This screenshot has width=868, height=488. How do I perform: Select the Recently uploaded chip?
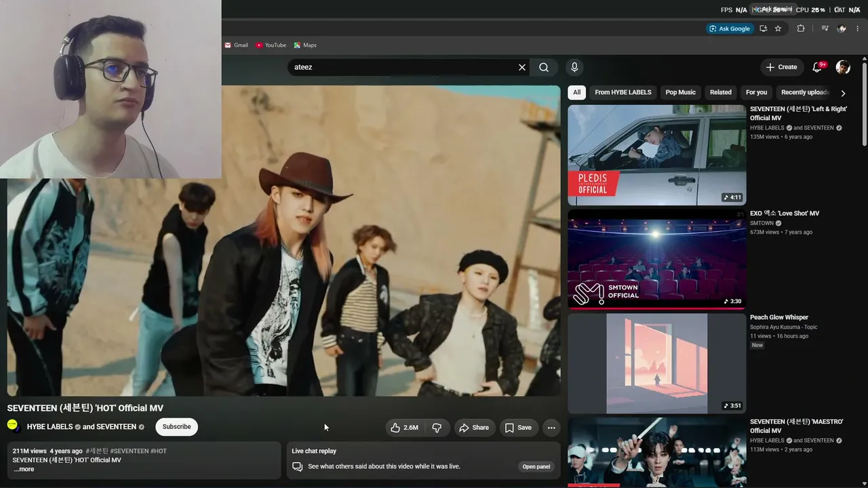(x=805, y=92)
